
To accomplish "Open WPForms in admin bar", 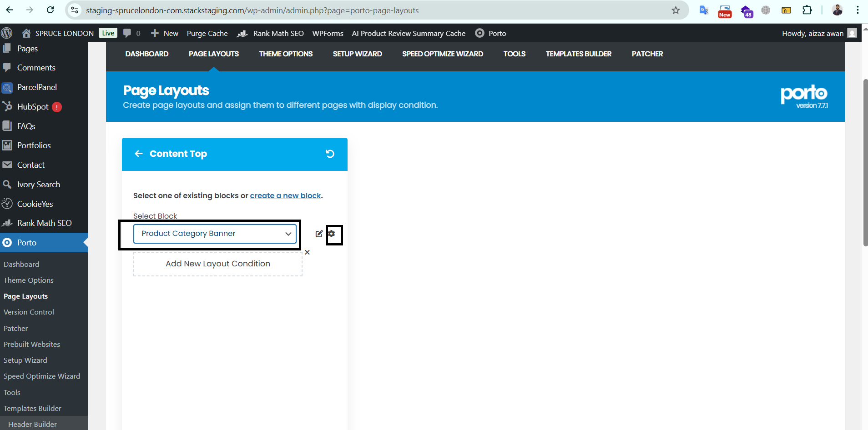I will [328, 33].
